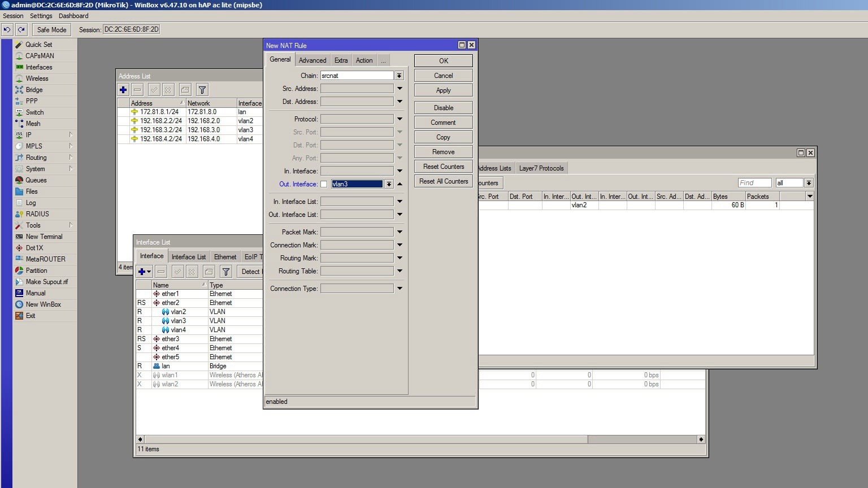Click the Undo arrow in toolbar
This screenshot has width=868, height=488.
pyautogui.click(x=7, y=30)
